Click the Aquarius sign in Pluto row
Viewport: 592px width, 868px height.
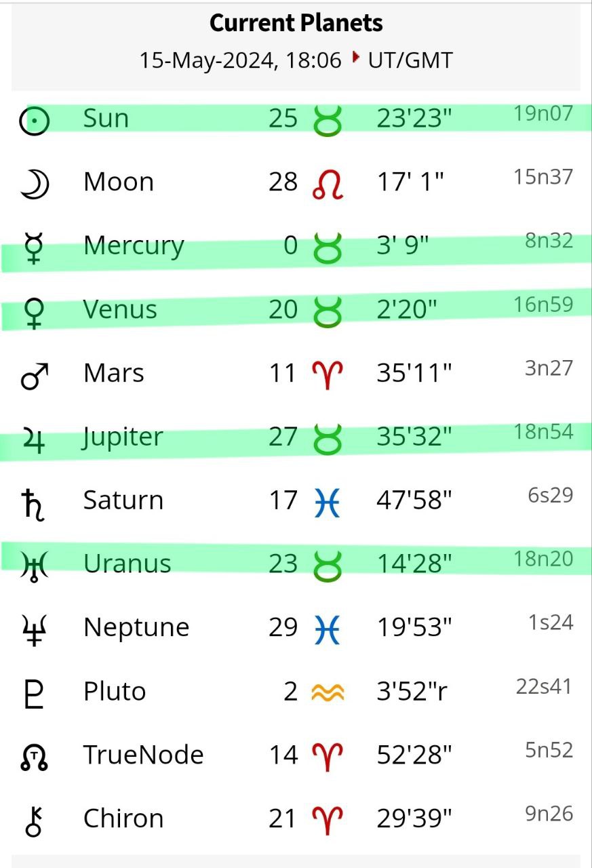tap(328, 692)
